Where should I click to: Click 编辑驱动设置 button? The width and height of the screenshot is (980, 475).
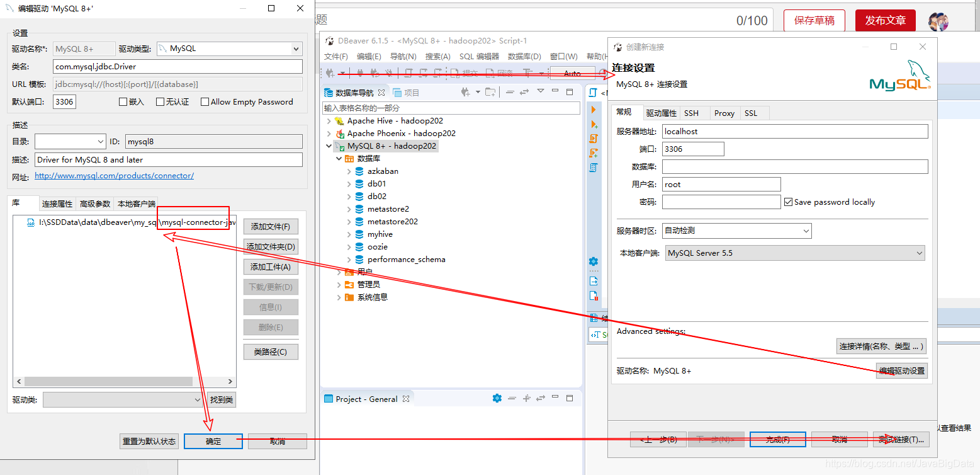click(x=902, y=371)
